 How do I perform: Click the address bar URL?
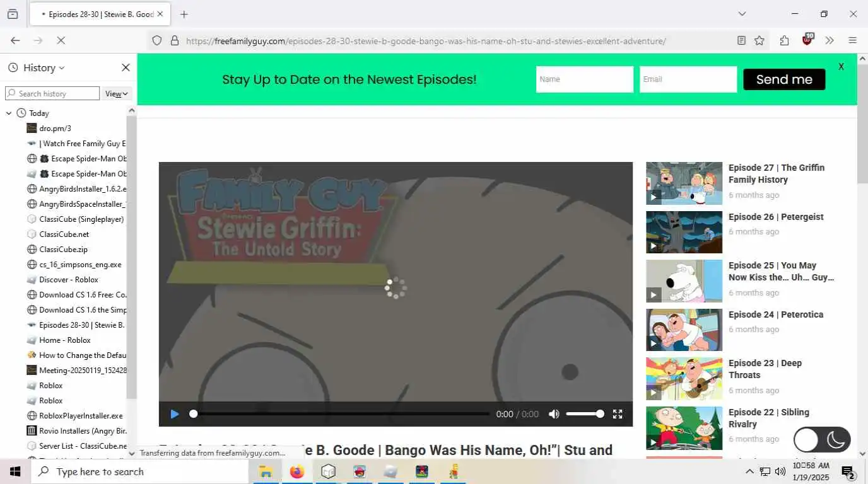pyautogui.click(x=426, y=41)
